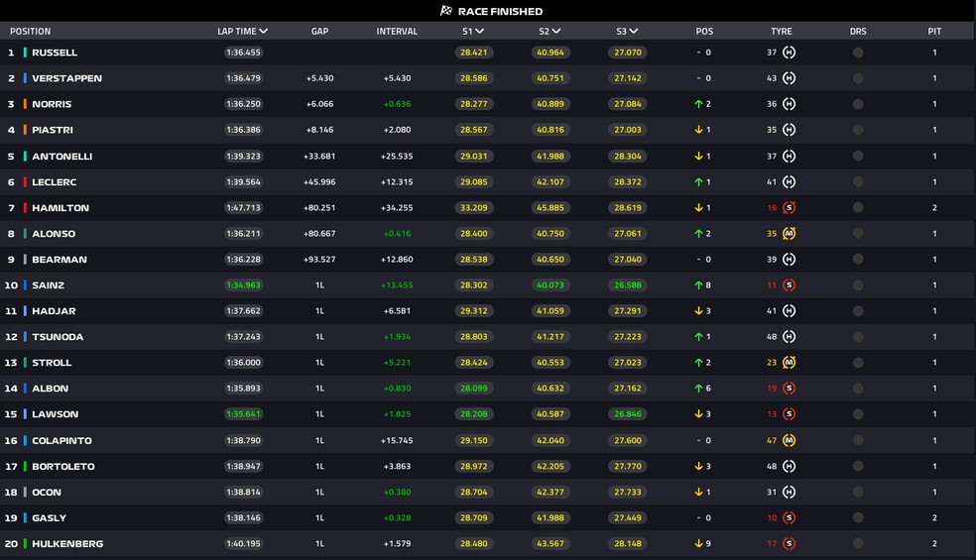Open the S1 sector column dropdown
Viewport: 976px width, 560px height.
[479, 32]
